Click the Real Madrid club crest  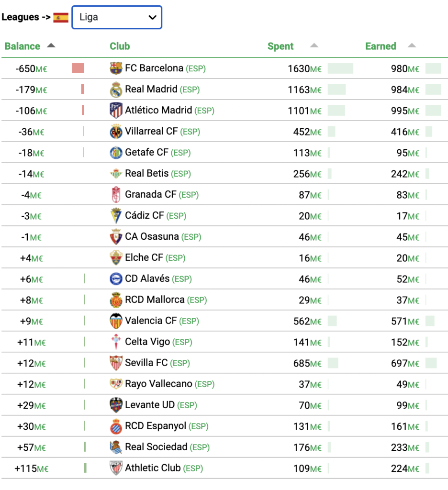116,89
